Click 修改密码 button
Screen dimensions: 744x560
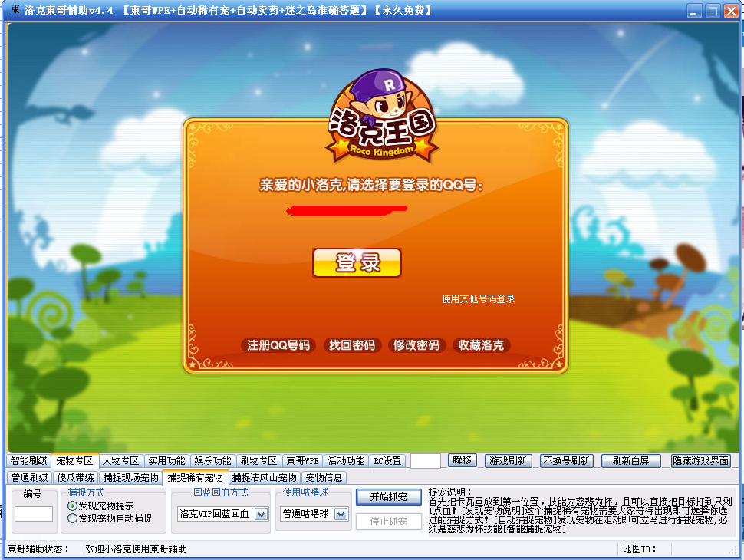coord(416,345)
